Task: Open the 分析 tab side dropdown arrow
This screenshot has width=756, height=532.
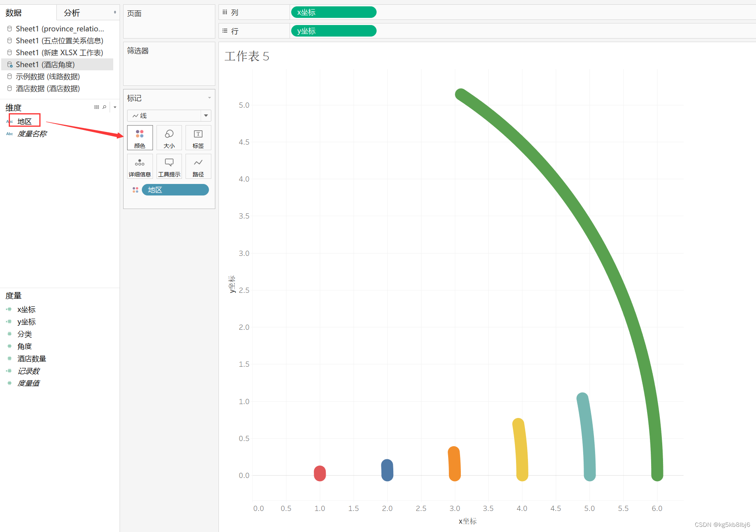Action: [115, 12]
